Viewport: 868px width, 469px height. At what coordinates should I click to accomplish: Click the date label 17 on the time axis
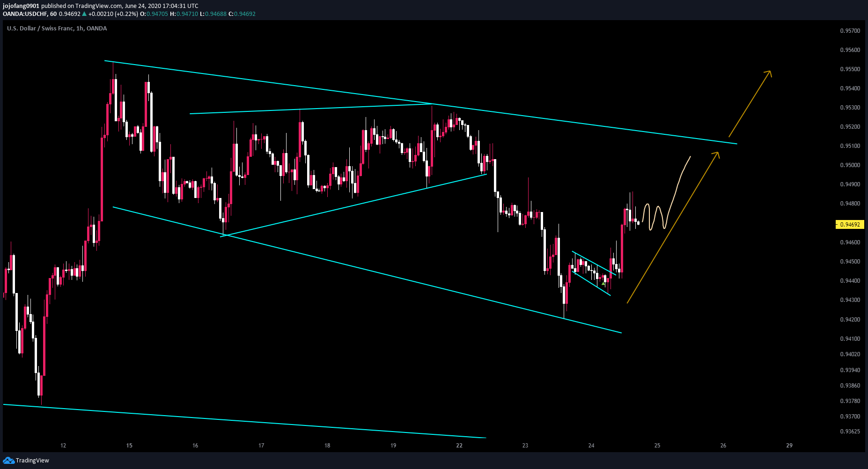[261, 446]
